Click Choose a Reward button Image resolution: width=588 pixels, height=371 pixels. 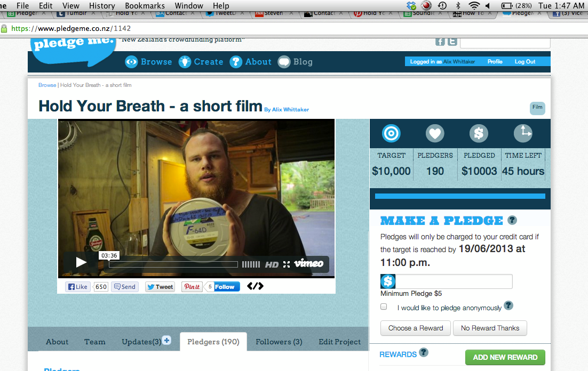pyautogui.click(x=416, y=328)
